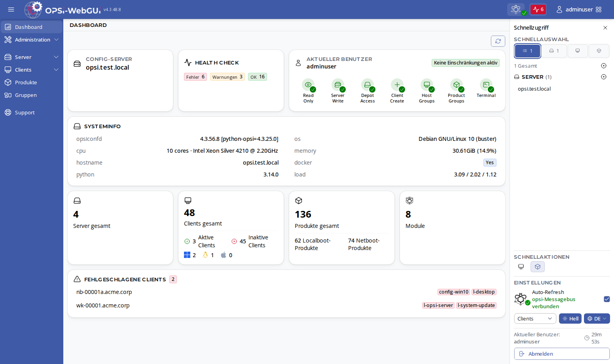This screenshot has height=364, width=614.
Task: Click the Terminal permission icon
Action: 486,85
